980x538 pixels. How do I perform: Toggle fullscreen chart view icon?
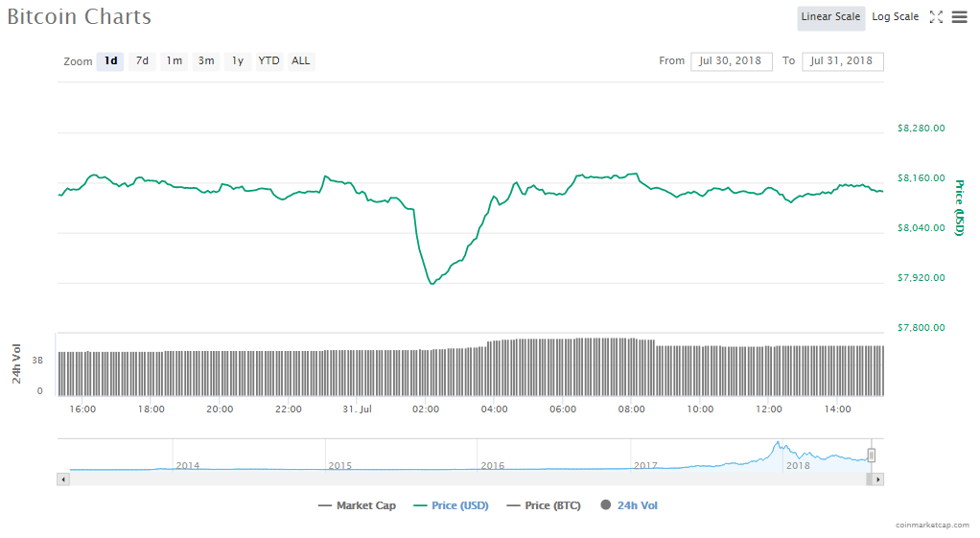[937, 17]
